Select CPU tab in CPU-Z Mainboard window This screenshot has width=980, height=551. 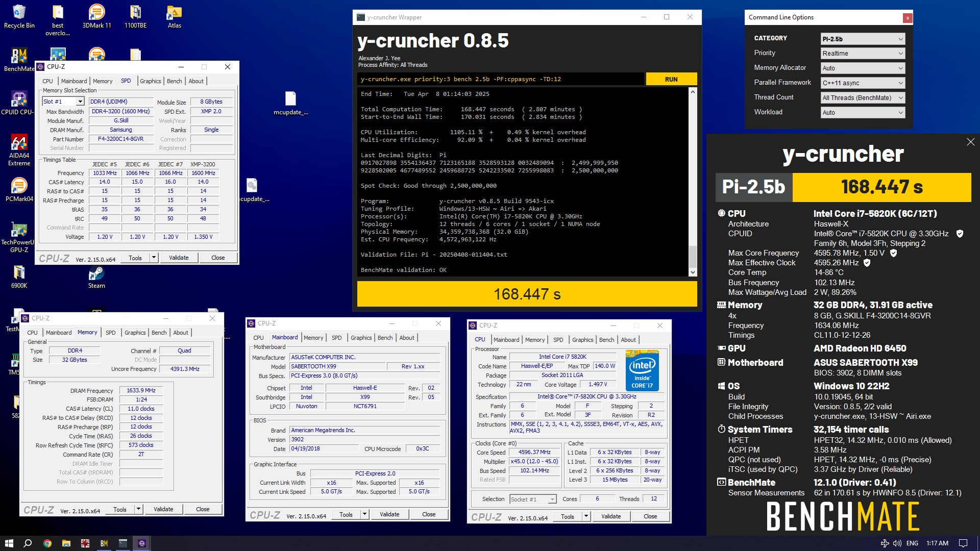click(x=259, y=338)
